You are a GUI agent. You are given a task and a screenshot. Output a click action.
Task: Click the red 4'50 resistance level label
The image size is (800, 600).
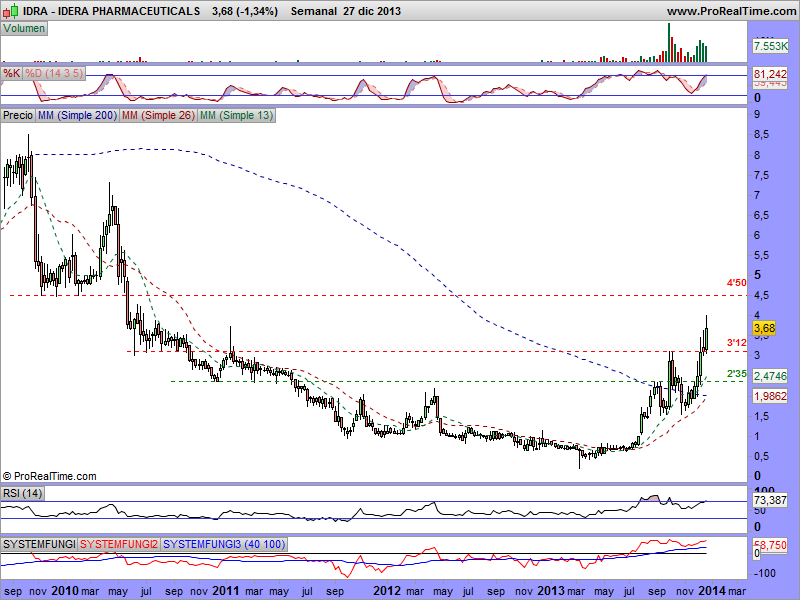tap(737, 283)
